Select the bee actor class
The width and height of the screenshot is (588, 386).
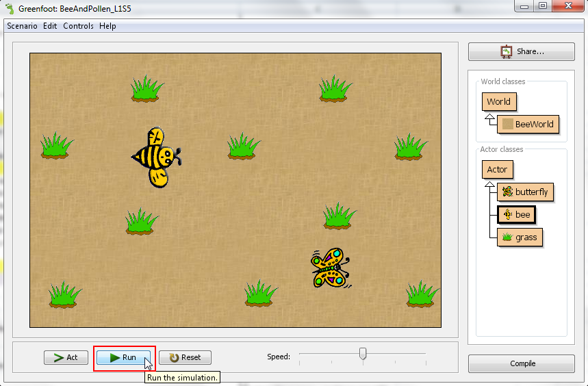[516, 214]
